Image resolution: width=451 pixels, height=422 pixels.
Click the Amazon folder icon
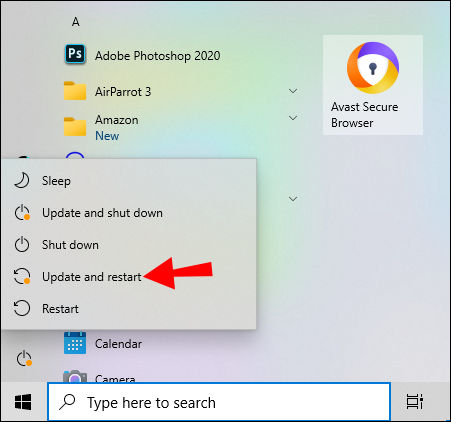click(x=75, y=127)
